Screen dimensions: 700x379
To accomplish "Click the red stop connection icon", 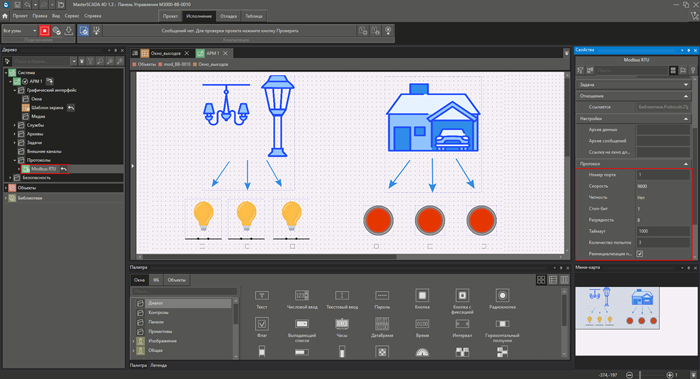I will coord(44,30).
